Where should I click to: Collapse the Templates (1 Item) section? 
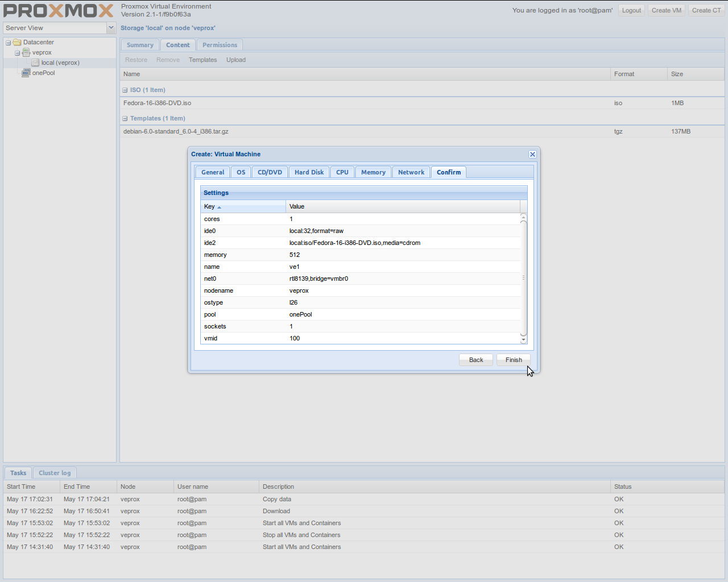coord(124,118)
